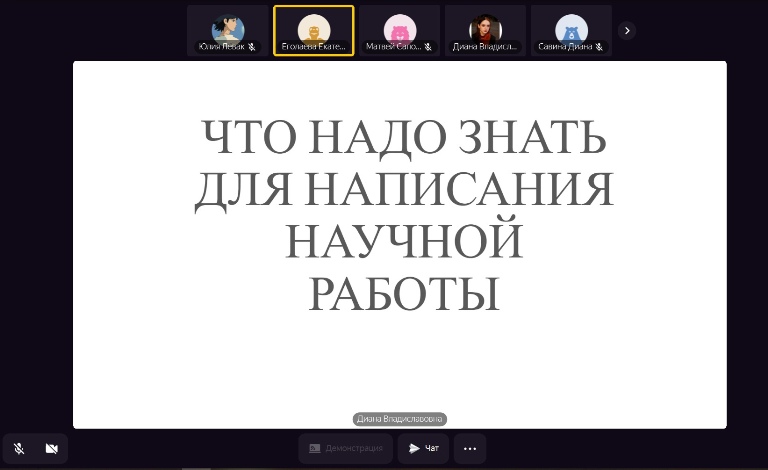Select Матвей participant tile with pink avatar
The image size is (768, 470).
[399, 30]
